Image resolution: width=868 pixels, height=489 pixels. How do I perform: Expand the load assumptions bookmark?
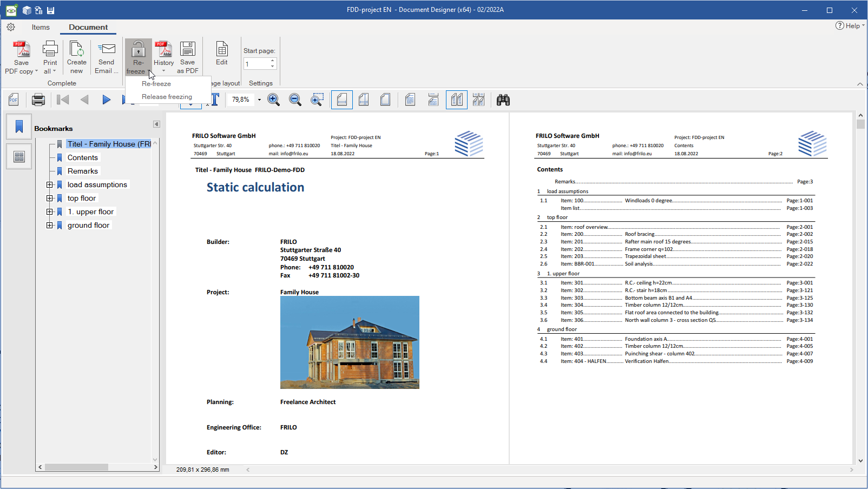click(50, 184)
